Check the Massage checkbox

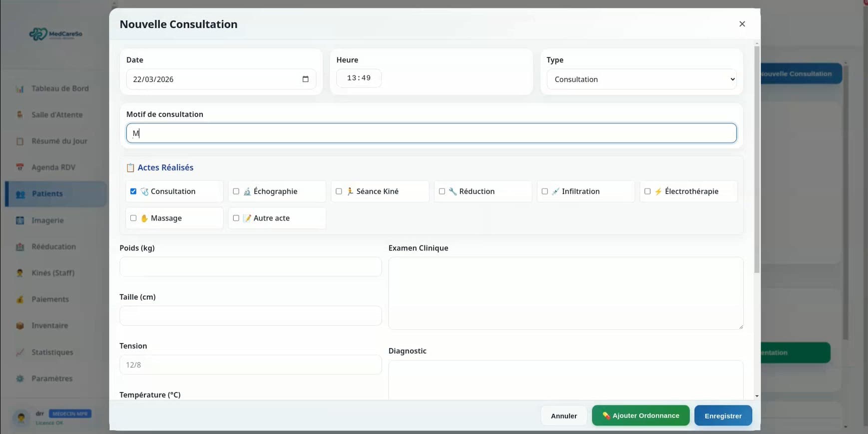[133, 218]
